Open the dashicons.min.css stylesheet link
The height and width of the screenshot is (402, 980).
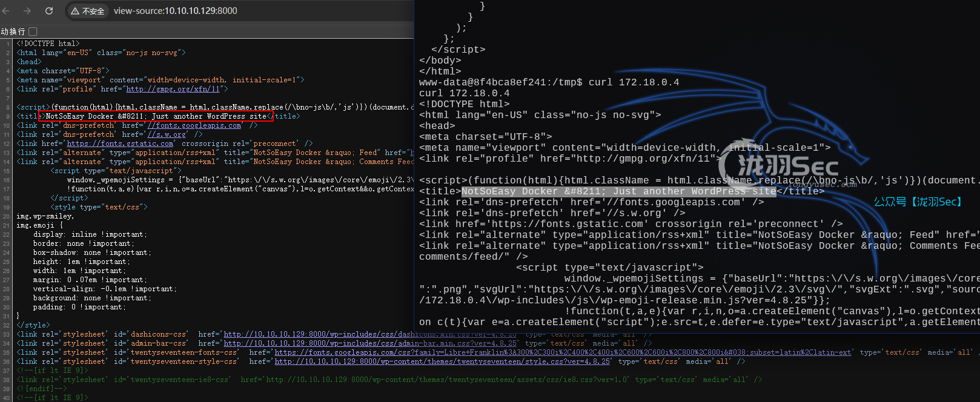369,334
